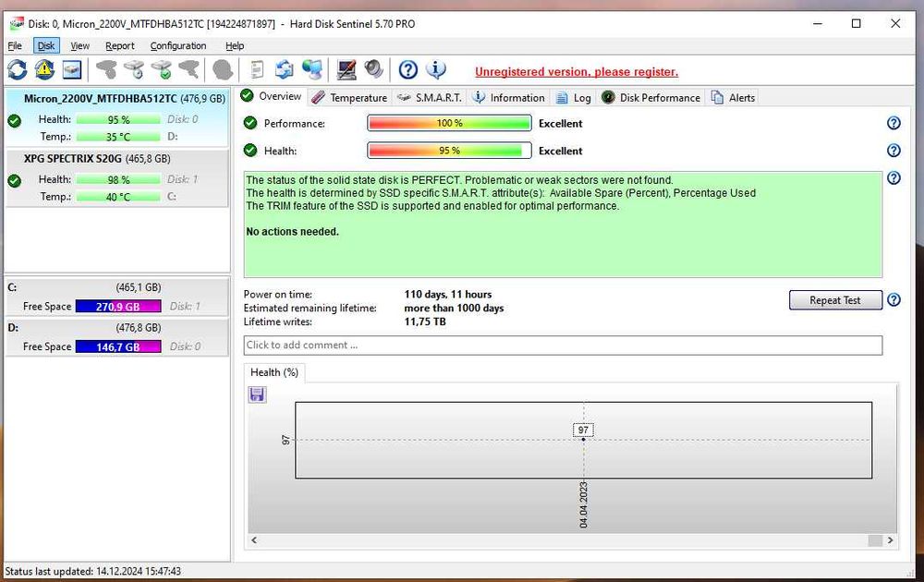
Task: Click the Health 95 % bar in Overview
Action: click(449, 151)
